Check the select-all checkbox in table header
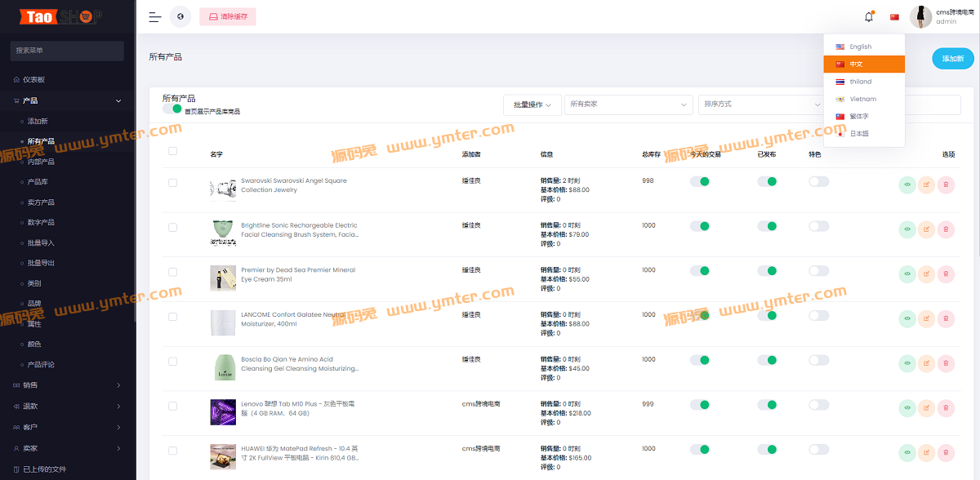This screenshot has height=480, width=980. pos(172,151)
